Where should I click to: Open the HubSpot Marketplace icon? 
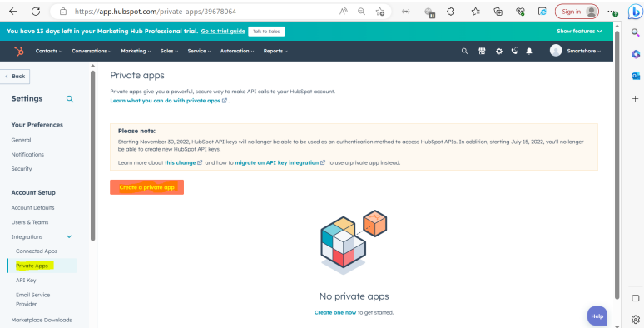point(482,51)
